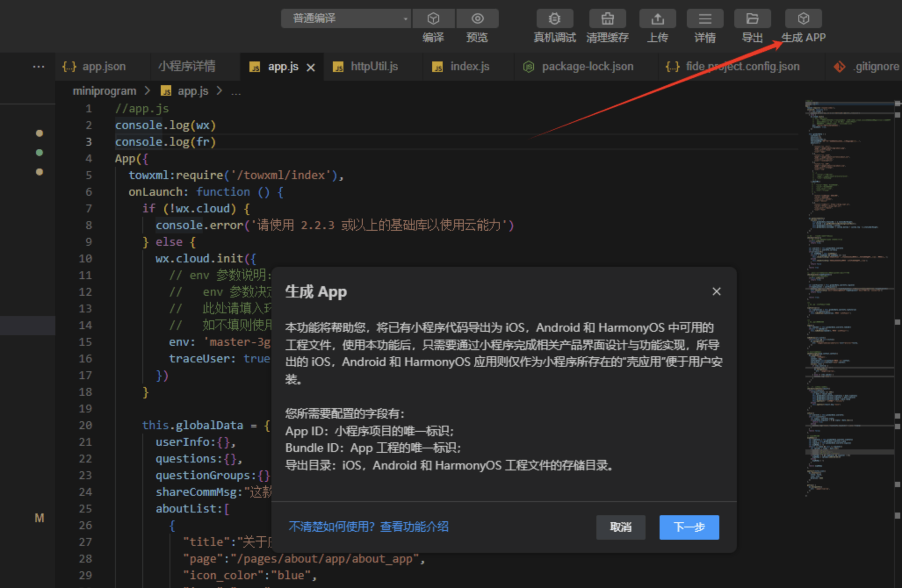Click the //app.js comment line
The height and width of the screenshot is (588, 902).
click(142, 108)
